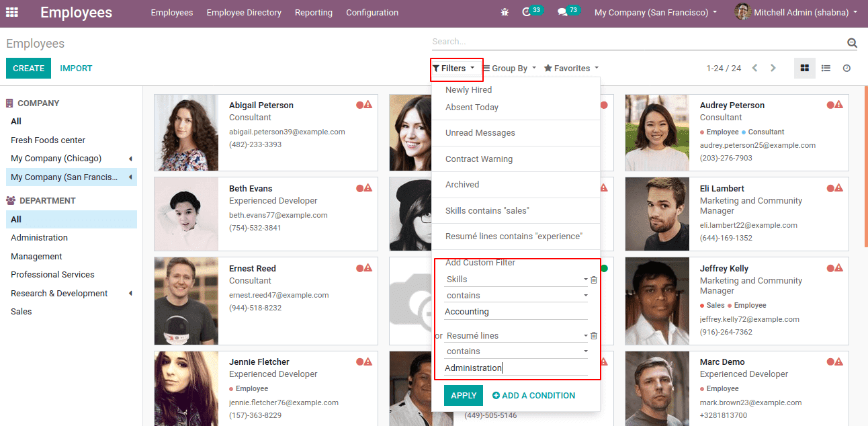Switch to list view icon
Viewport: 868px width, 426px height.
pyautogui.click(x=826, y=68)
